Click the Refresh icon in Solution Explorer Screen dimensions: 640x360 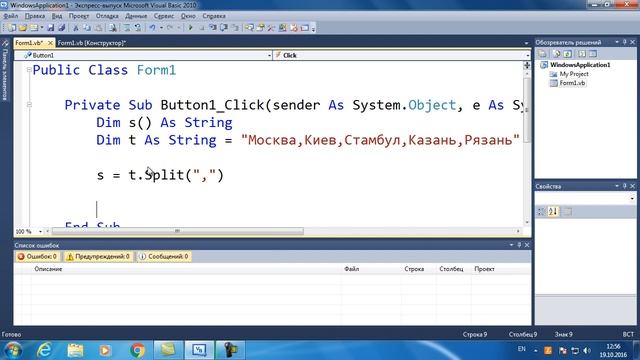pos(568,54)
